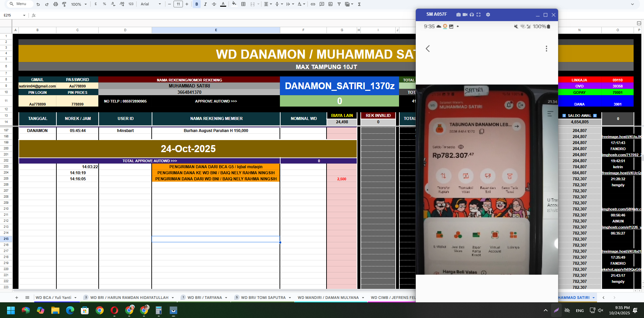
Task: Toggle strikethrough formatting
Action: 214,4
